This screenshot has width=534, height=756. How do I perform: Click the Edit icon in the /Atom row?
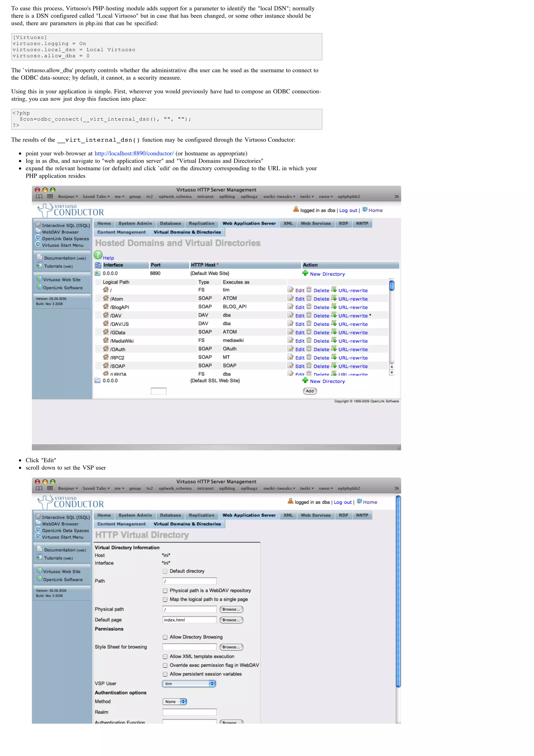pyautogui.click(x=290, y=298)
